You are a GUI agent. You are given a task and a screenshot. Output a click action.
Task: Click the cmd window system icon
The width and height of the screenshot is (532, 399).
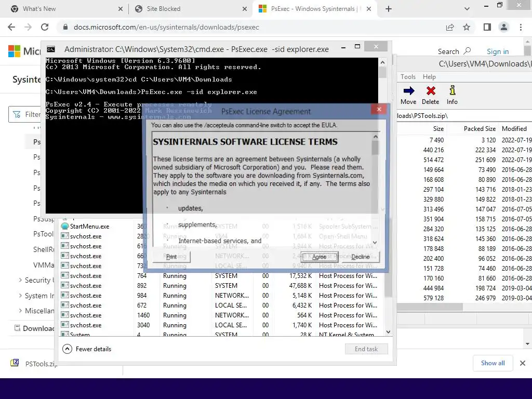click(x=51, y=49)
